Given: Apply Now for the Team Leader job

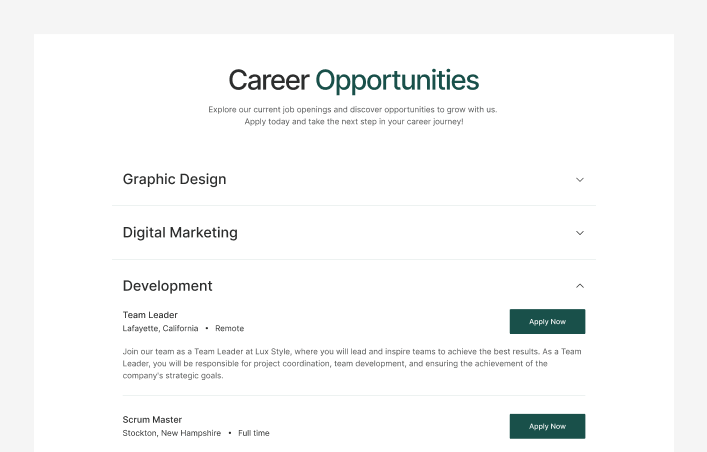Looking at the screenshot, I should point(547,321).
